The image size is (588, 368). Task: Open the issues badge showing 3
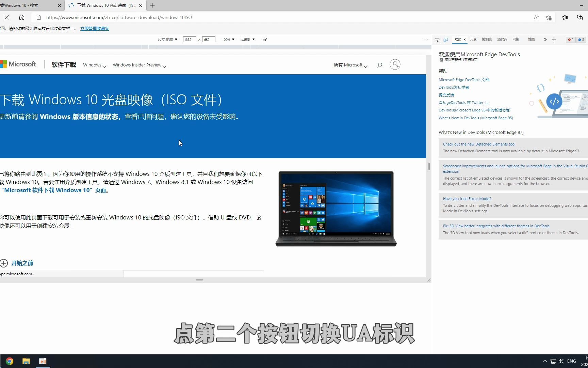[x=581, y=40]
